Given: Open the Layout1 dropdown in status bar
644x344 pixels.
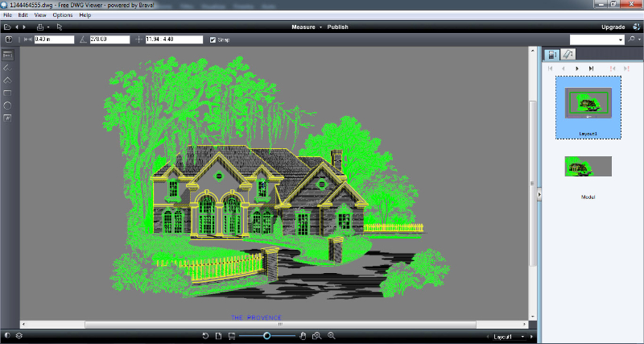Looking at the screenshot, I should (x=511, y=336).
